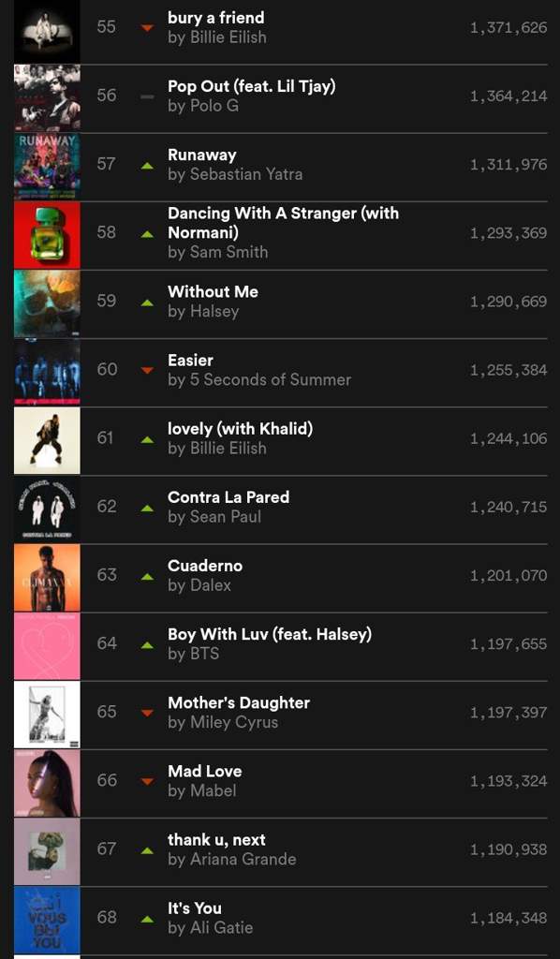Click the It's You blue album cover
The height and width of the screenshot is (959, 560).
coord(47,920)
